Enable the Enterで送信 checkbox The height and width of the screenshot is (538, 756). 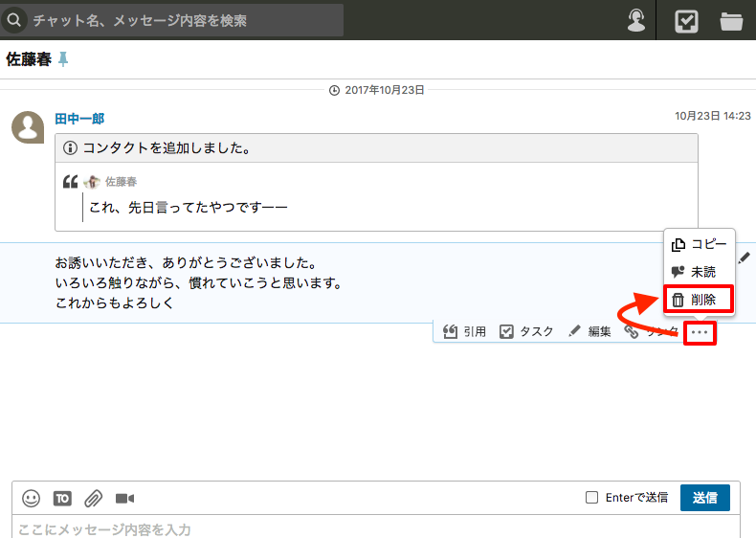591,498
